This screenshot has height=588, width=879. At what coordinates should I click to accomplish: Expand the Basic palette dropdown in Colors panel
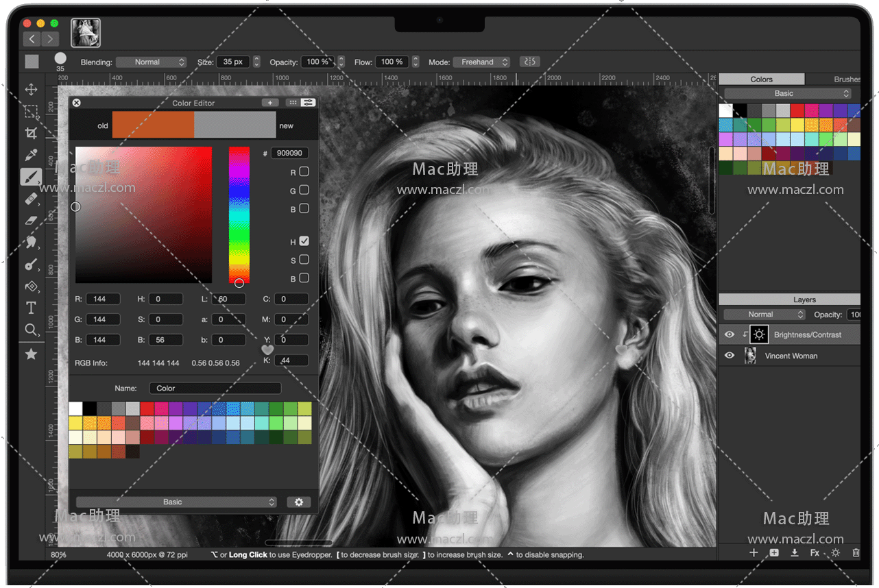787,93
